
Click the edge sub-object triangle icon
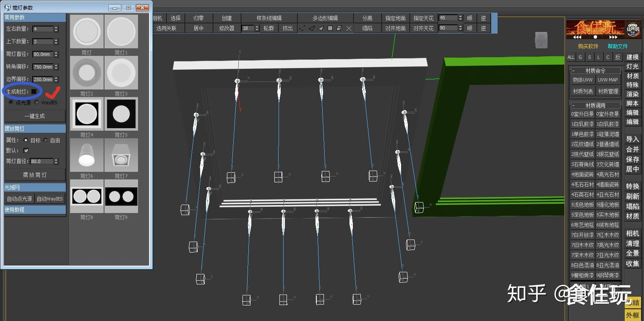click(312, 28)
